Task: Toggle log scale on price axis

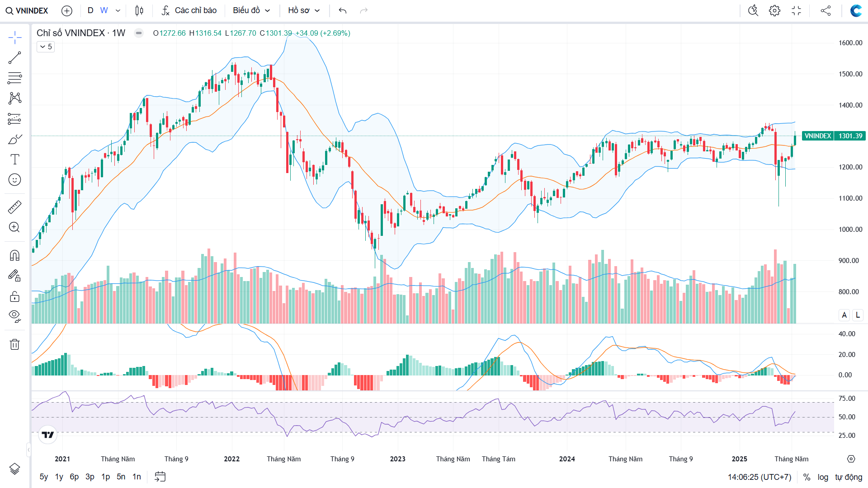Action: click(x=823, y=477)
